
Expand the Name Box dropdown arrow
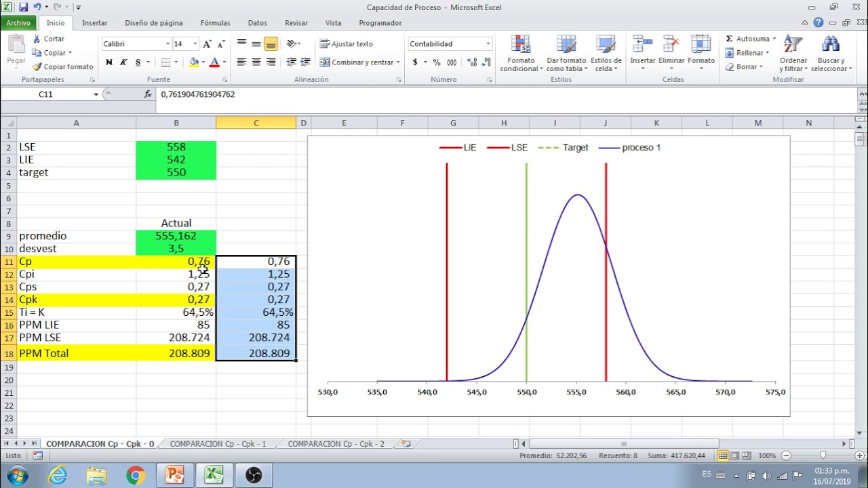[x=96, y=94]
